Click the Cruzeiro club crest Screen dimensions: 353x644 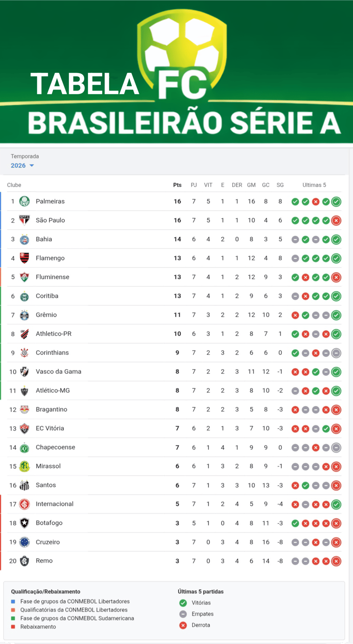click(24, 542)
